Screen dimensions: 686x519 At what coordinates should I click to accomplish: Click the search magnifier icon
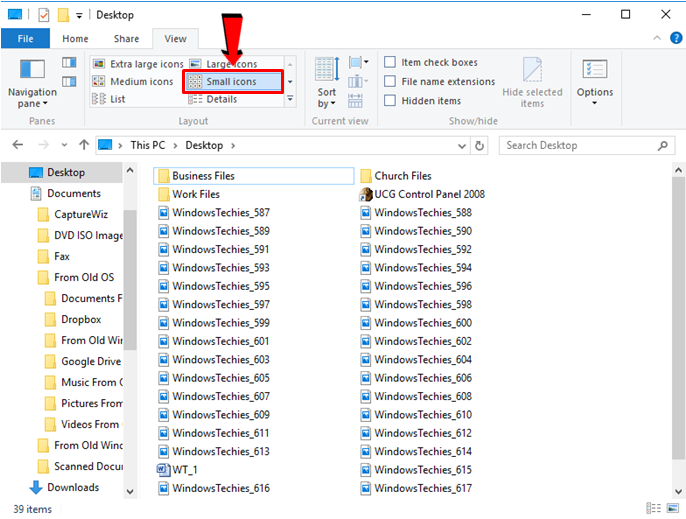click(x=662, y=145)
